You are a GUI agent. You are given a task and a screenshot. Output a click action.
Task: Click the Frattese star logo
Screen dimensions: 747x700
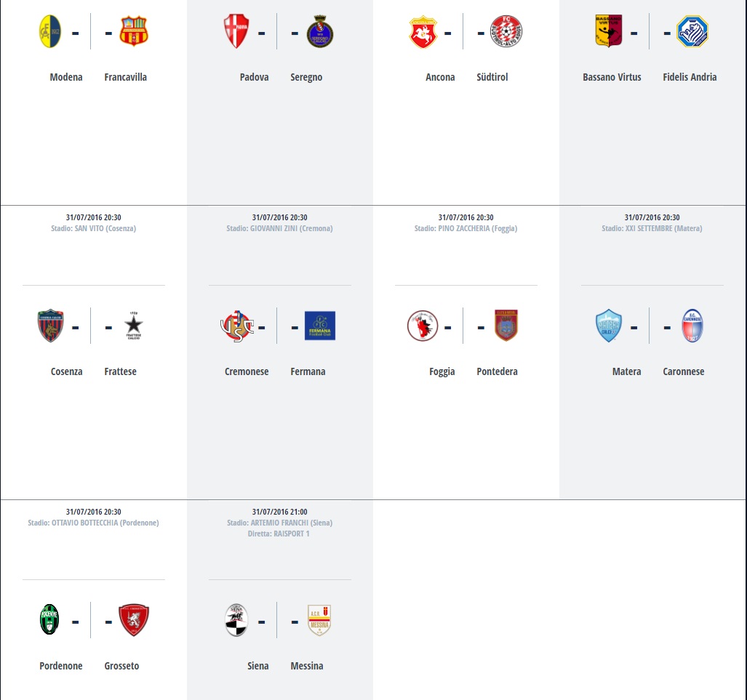point(133,326)
